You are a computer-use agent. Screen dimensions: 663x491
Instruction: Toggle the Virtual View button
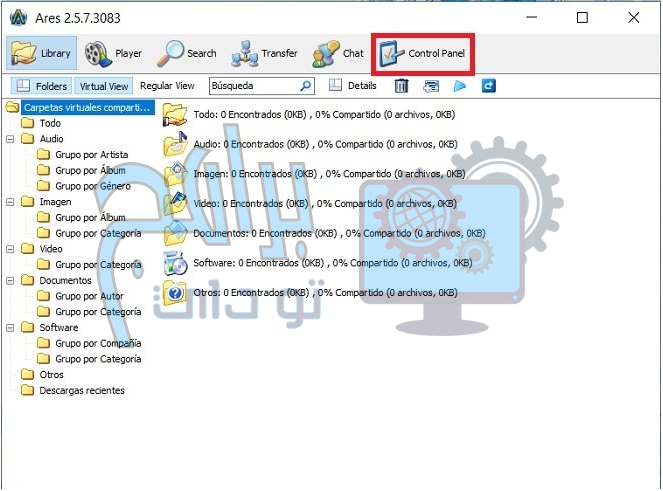(104, 86)
